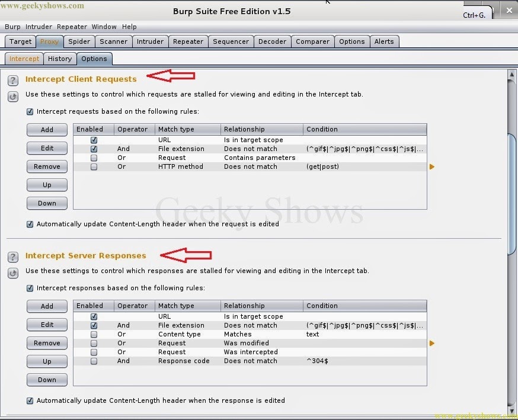Viewport: 518px width, 420px height.
Task: Enable response rule 'Content type Matches text'
Action: click(94, 335)
